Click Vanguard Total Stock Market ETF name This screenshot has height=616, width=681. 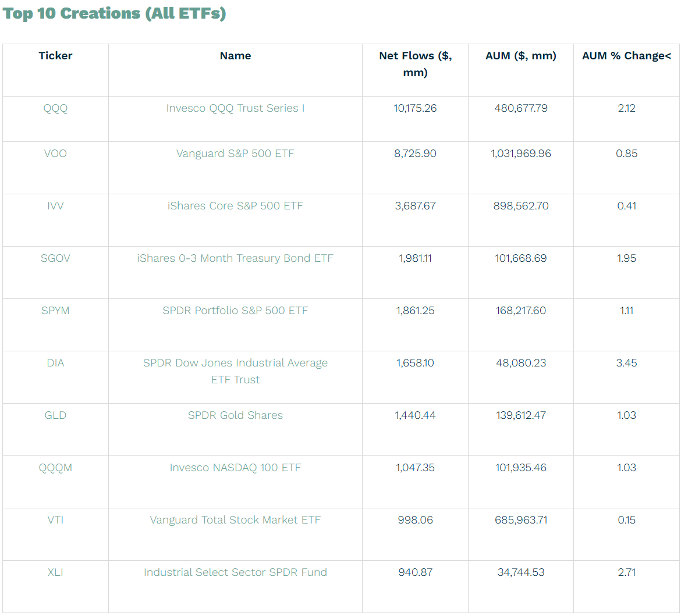point(235,520)
